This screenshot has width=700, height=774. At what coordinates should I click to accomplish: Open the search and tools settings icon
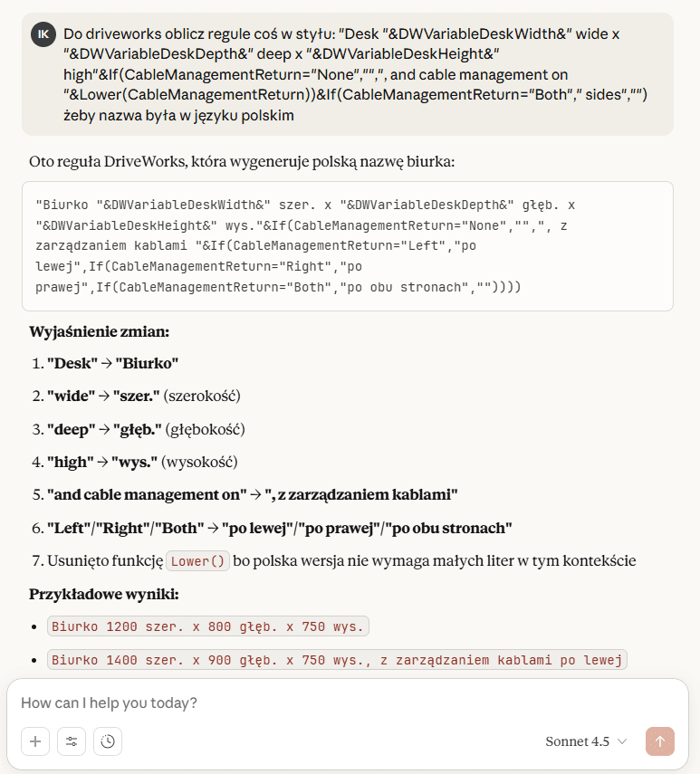pyautogui.click(x=72, y=741)
